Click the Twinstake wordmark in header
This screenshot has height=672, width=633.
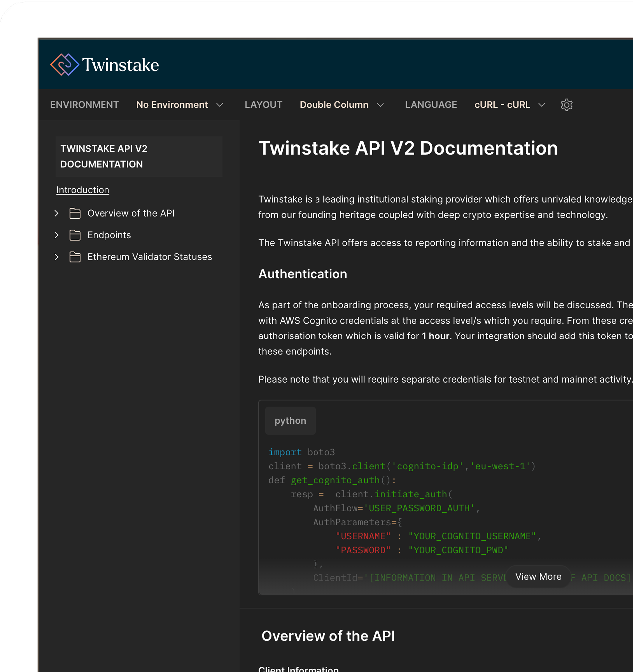point(120,65)
